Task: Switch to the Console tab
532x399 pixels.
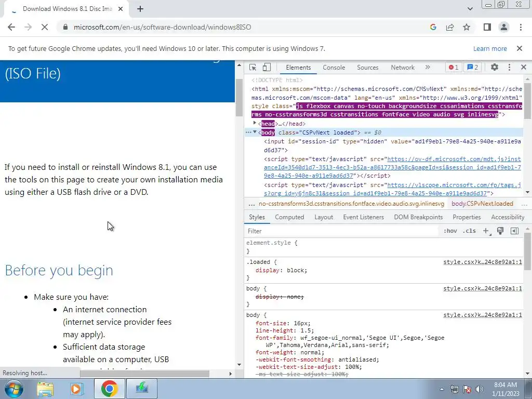Action: point(334,67)
